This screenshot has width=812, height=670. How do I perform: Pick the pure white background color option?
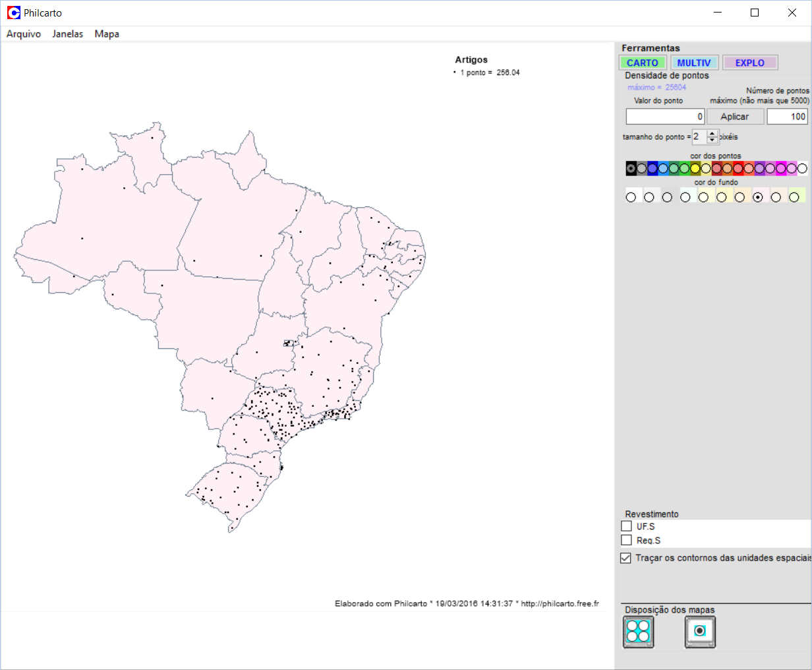631,197
